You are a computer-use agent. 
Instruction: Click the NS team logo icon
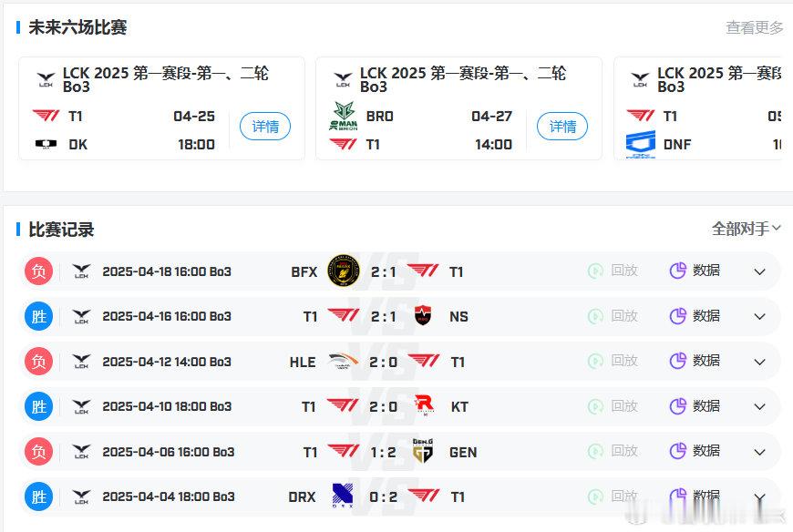pos(423,316)
